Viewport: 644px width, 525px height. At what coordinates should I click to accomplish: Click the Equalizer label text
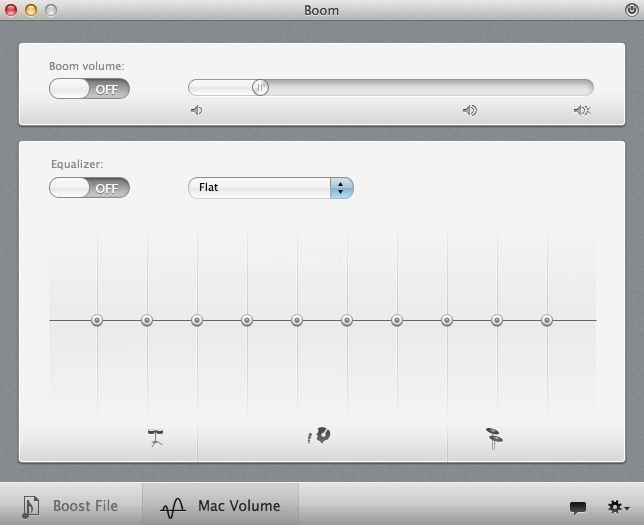pos(77,164)
